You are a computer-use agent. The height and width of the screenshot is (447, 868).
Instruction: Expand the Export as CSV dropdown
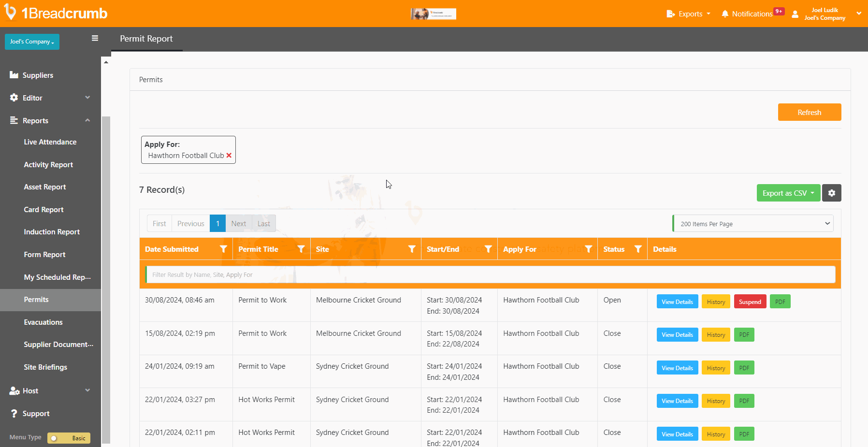tap(788, 193)
